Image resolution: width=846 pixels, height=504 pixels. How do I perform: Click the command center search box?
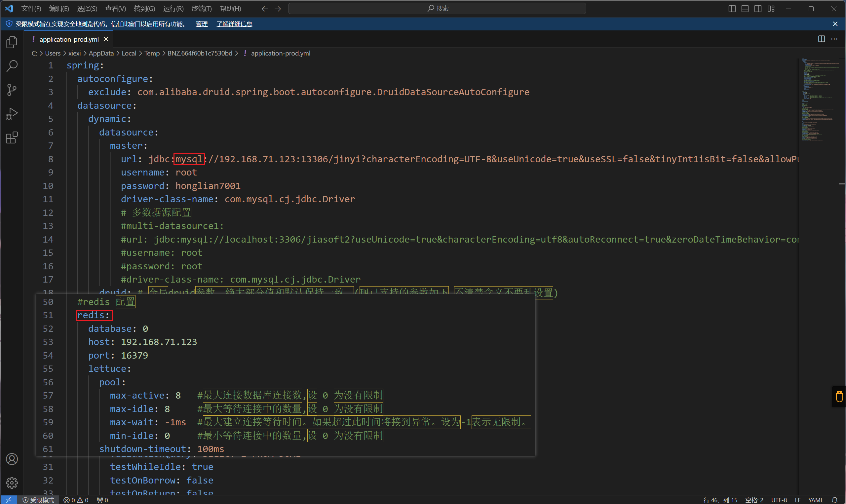click(x=437, y=9)
